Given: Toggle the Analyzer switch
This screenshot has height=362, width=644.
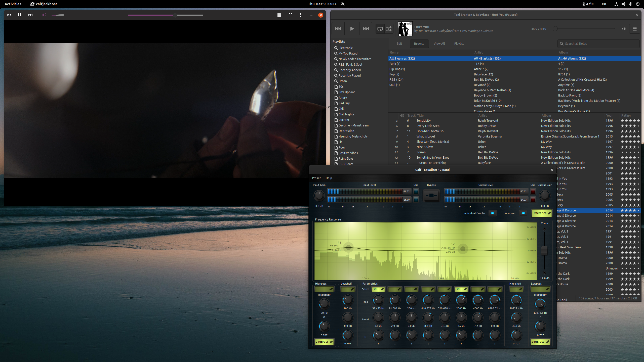Looking at the screenshot, I should click(x=523, y=213).
